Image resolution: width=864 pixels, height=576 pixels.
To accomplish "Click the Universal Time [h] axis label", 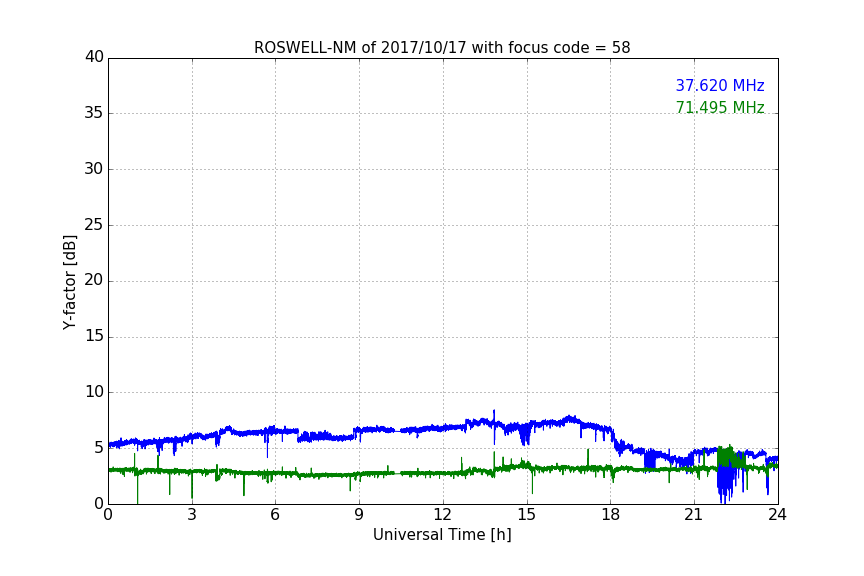I will tap(442, 535).
